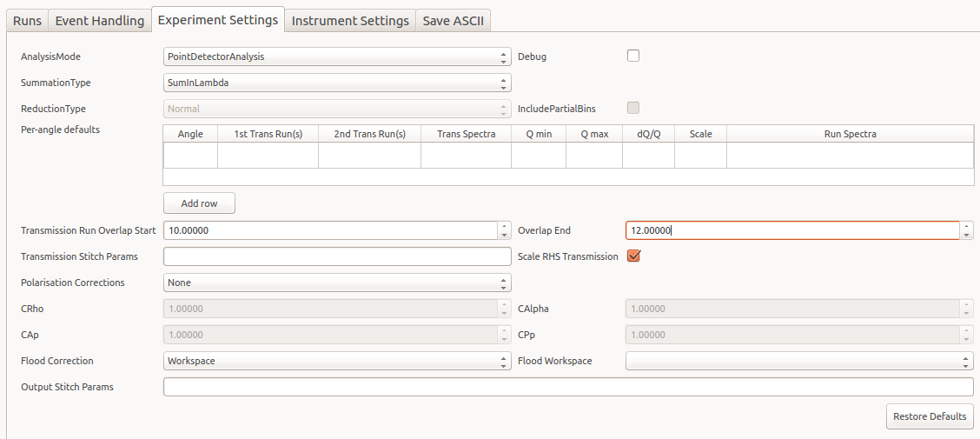Open the AnalysisMode dropdown
The image size is (980, 439).
click(336, 57)
